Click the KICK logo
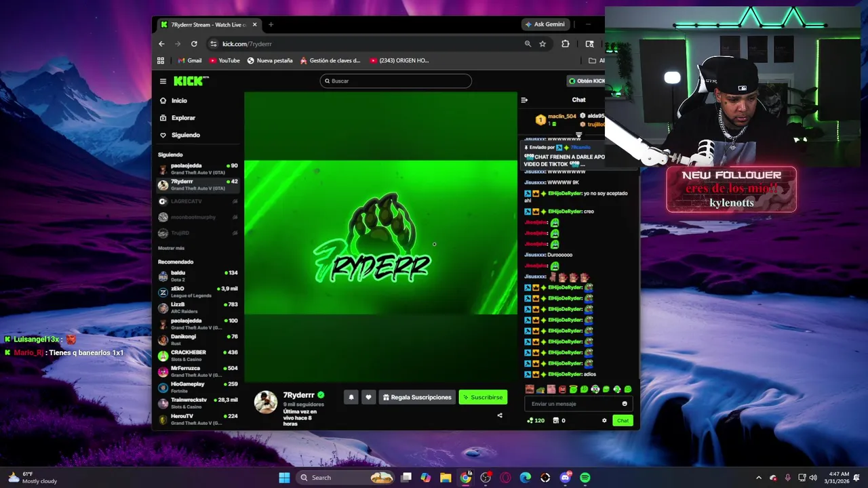The width and height of the screenshot is (868, 488). [191, 81]
